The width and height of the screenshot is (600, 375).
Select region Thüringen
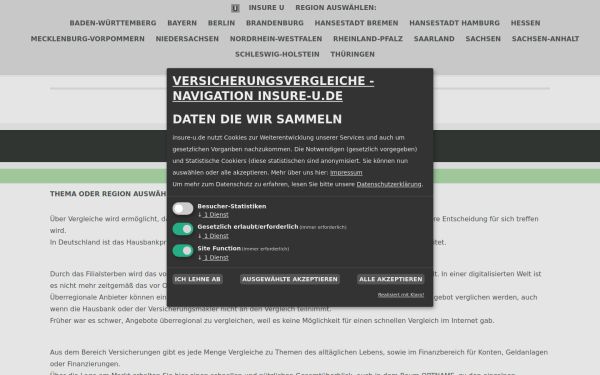(352, 54)
